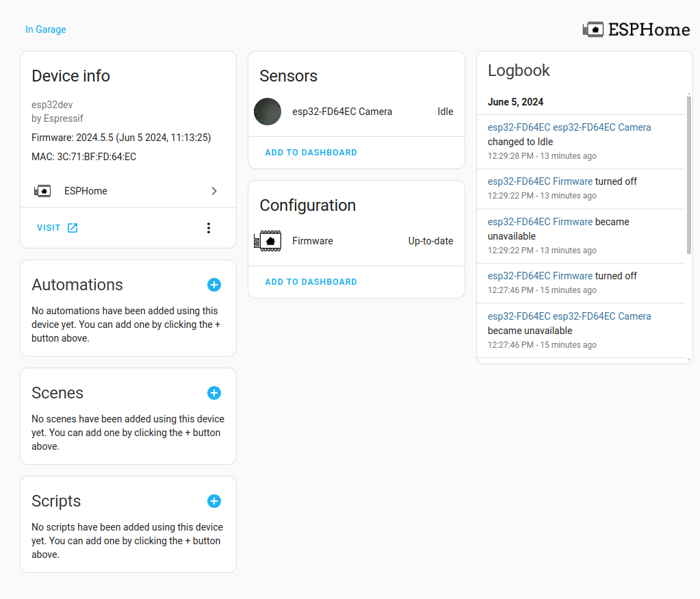
Task: Click the Logbook vertical scrollbar
Action: pyautogui.click(x=689, y=175)
